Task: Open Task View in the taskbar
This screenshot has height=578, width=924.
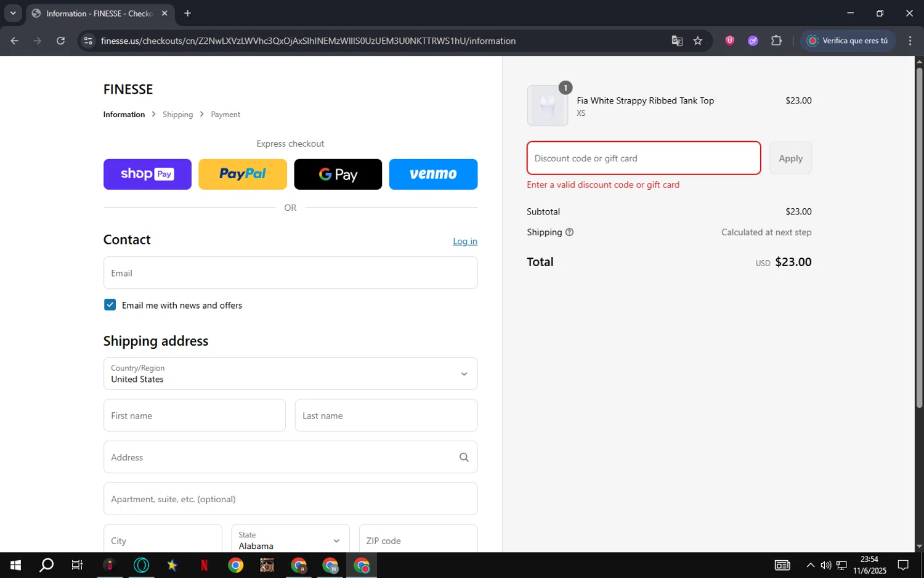Action: [x=77, y=565]
